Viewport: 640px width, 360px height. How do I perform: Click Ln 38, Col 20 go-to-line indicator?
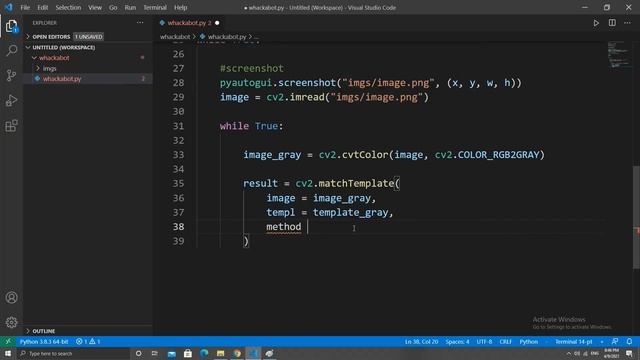coord(421,341)
